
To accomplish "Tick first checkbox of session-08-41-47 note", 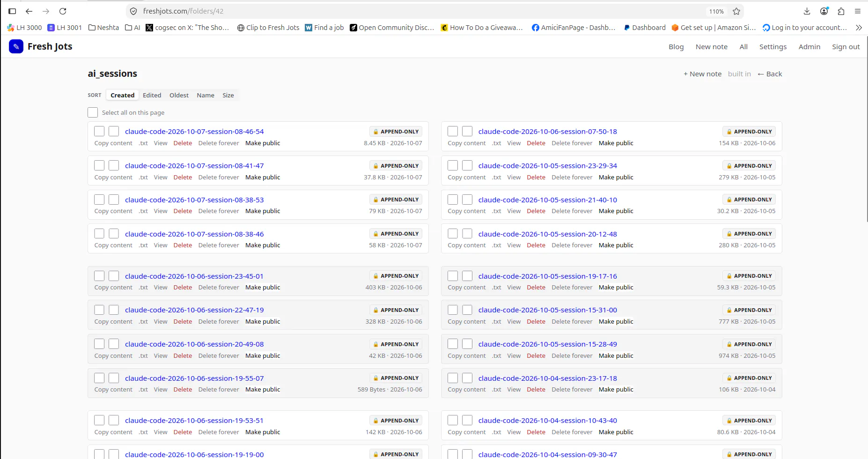I will tap(99, 165).
